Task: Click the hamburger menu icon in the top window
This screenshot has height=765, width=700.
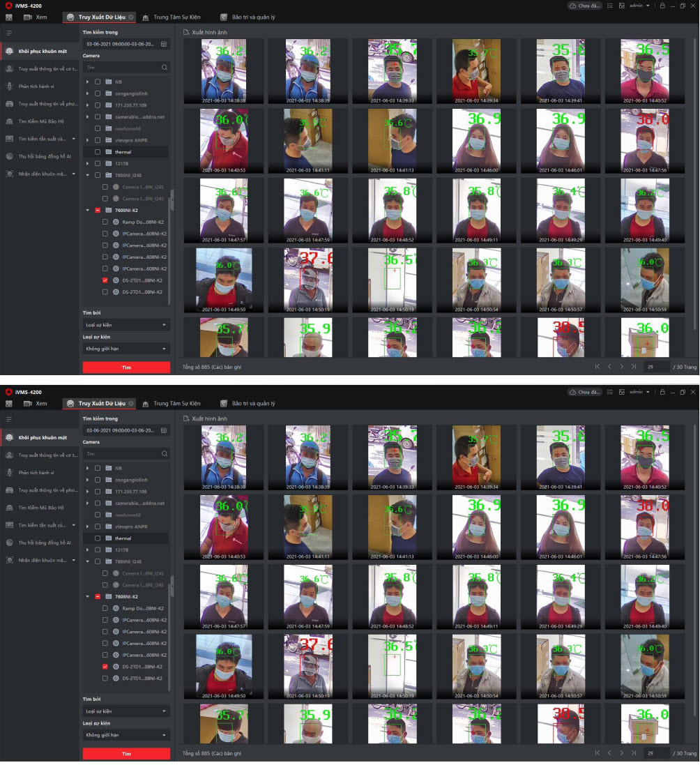Action: coord(9,33)
